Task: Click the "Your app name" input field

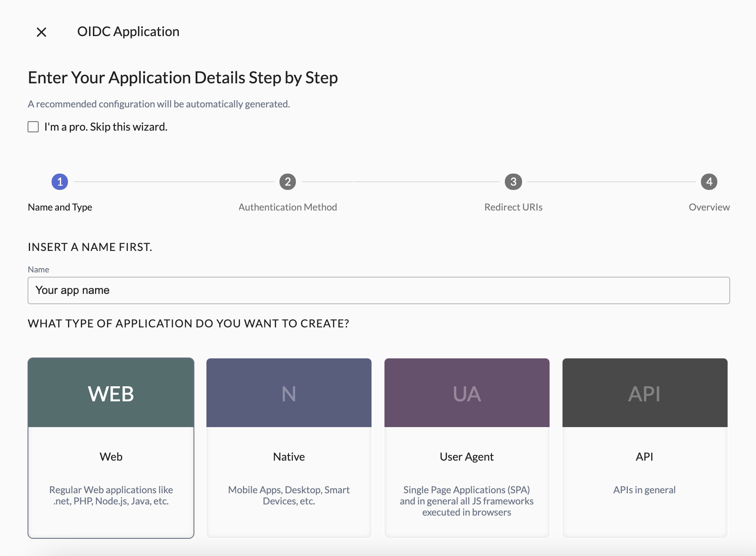Action: point(378,290)
